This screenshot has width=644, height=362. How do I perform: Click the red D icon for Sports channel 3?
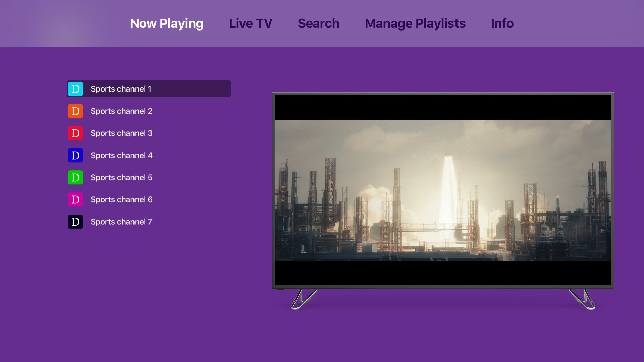click(75, 133)
